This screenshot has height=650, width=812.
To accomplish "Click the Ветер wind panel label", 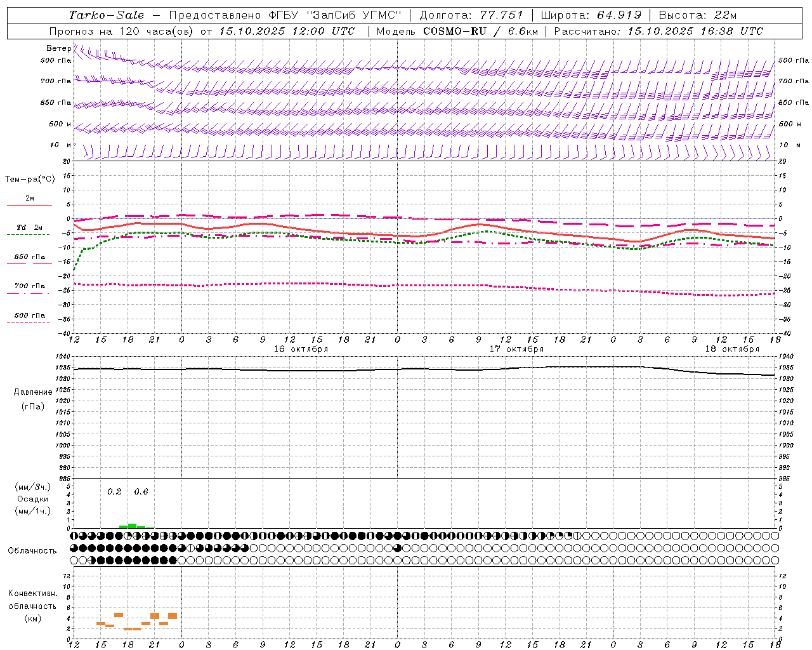I will (58, 48).
